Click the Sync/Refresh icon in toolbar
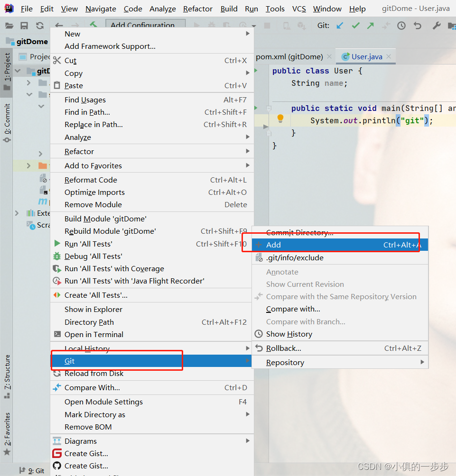 click(39, 26)
